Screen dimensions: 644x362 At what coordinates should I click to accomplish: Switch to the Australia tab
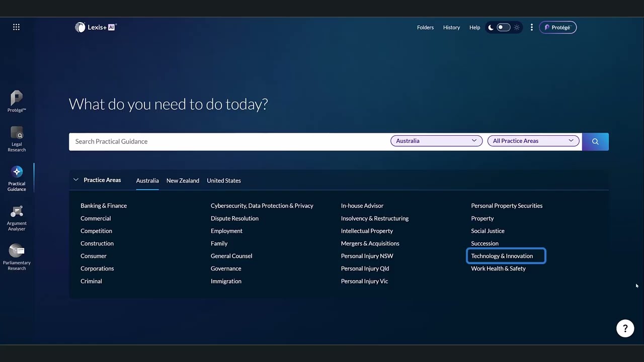coord(147,180)
